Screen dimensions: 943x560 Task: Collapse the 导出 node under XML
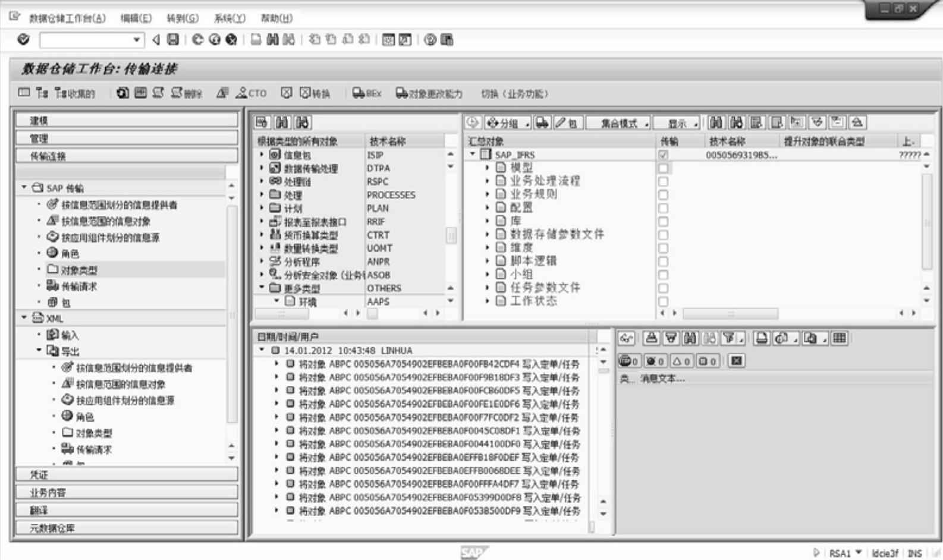(x=39, y=350)
